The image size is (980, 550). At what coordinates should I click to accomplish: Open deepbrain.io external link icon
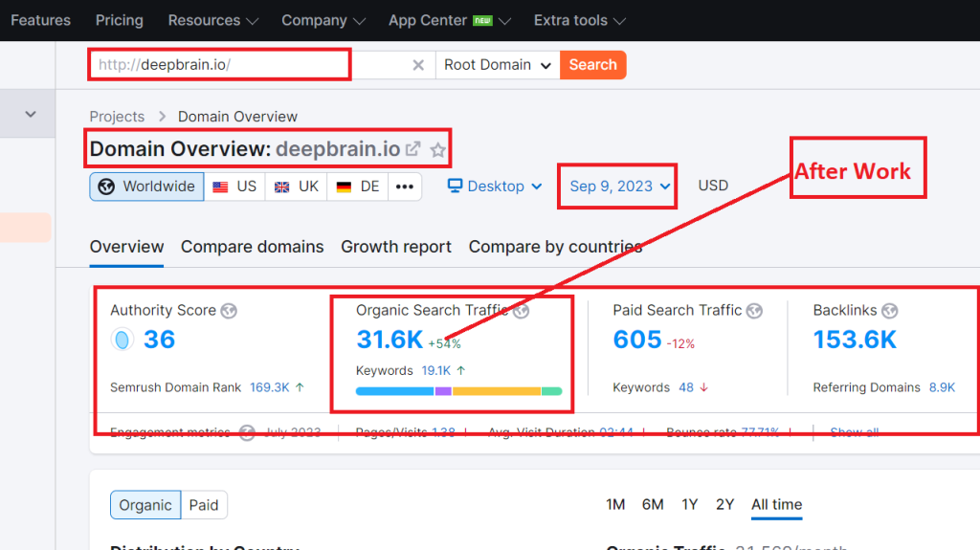(x=412, y=149)
